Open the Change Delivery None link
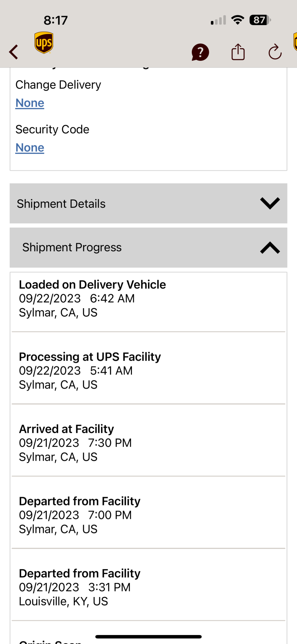This screenshot has width=297, height=644. 30,103
